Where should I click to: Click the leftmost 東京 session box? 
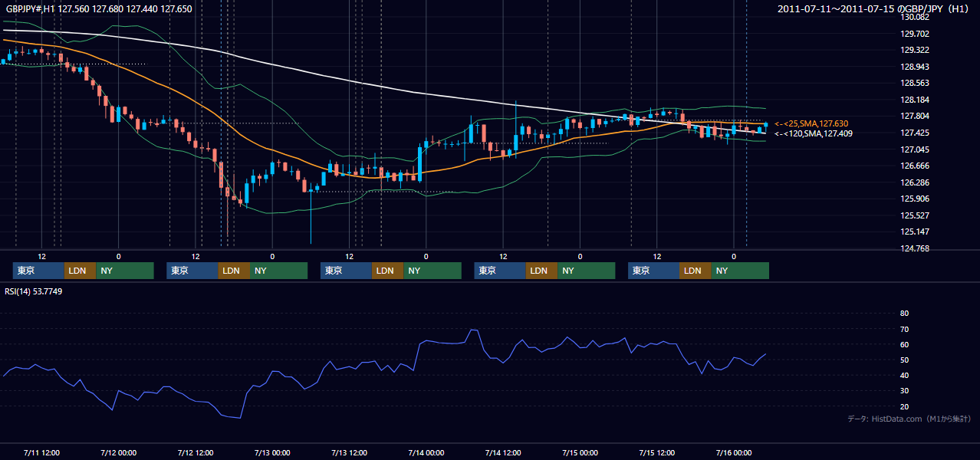pyautogui.click(x=38, y=271)
